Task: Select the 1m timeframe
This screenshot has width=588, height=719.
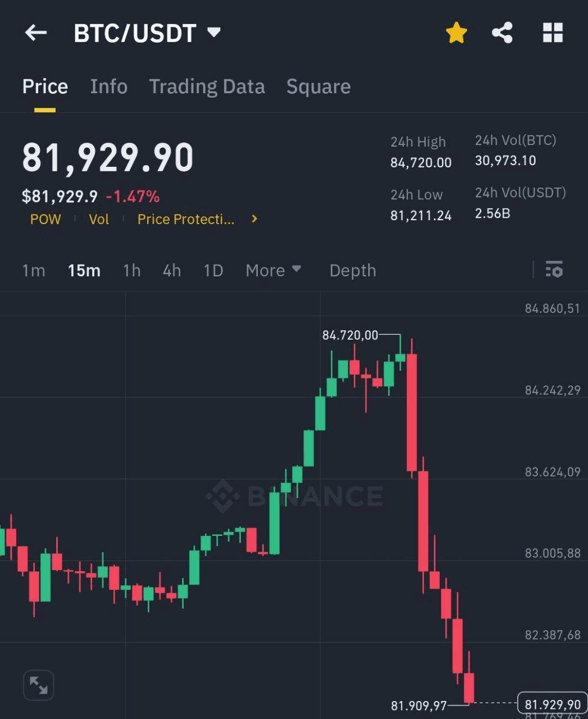Action: (33, 270)
